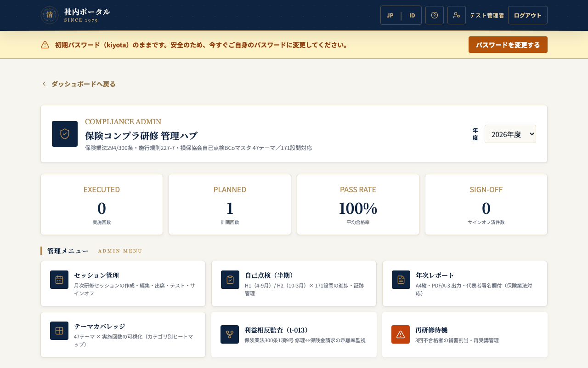Click the session management calendar icon
The width and height of the screenshot is (588, 368).
(x=59, y=280)
